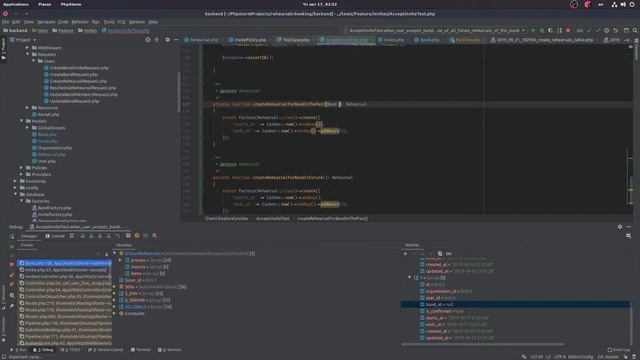Click the red Stop icon in the debug sidebar
Viewport: 640px width, 360px height.
(x=11, y=264)
